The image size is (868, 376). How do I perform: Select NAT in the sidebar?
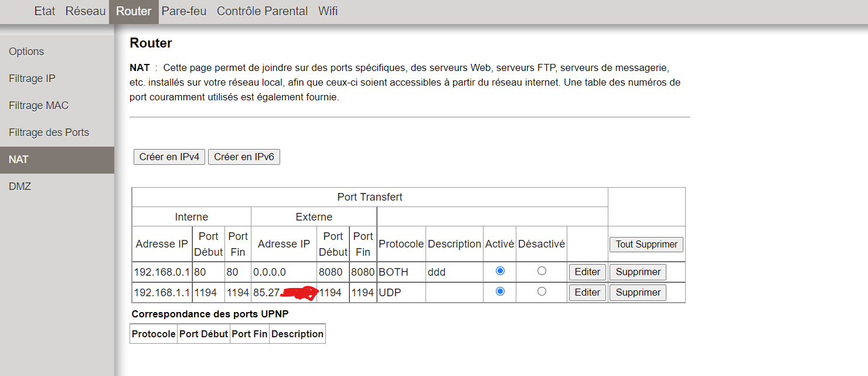tap(19, 160)
